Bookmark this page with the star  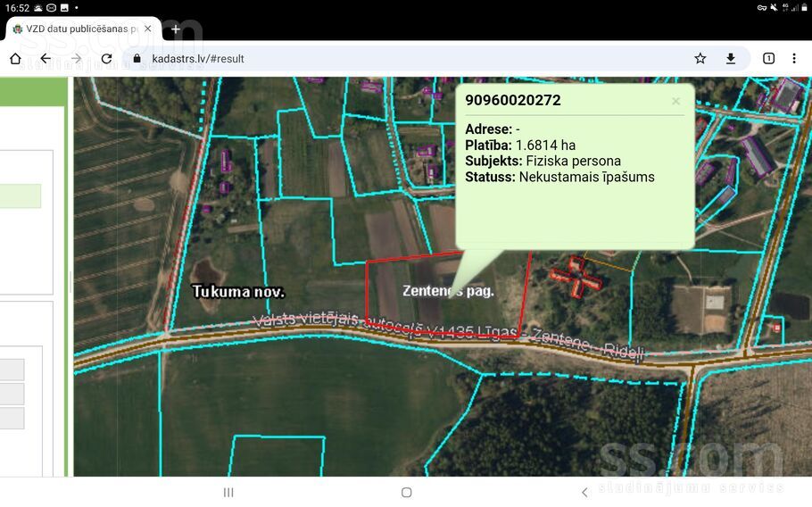[x=700, y=59]
